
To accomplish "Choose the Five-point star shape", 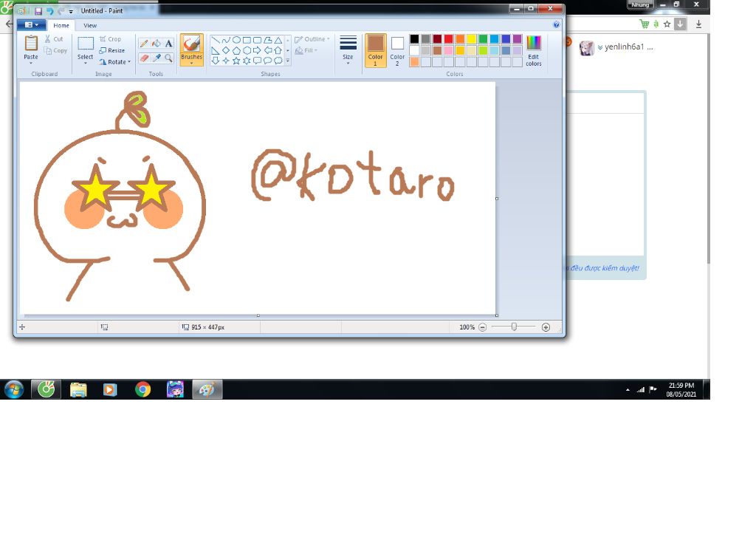I will [x=236, y=61].
